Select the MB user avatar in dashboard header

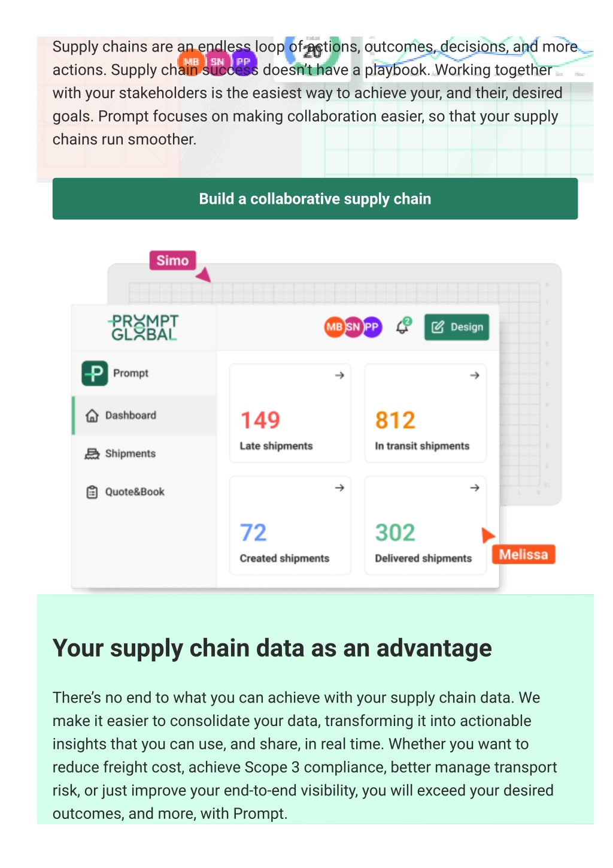pyautogui.click(x=334, y=327)
